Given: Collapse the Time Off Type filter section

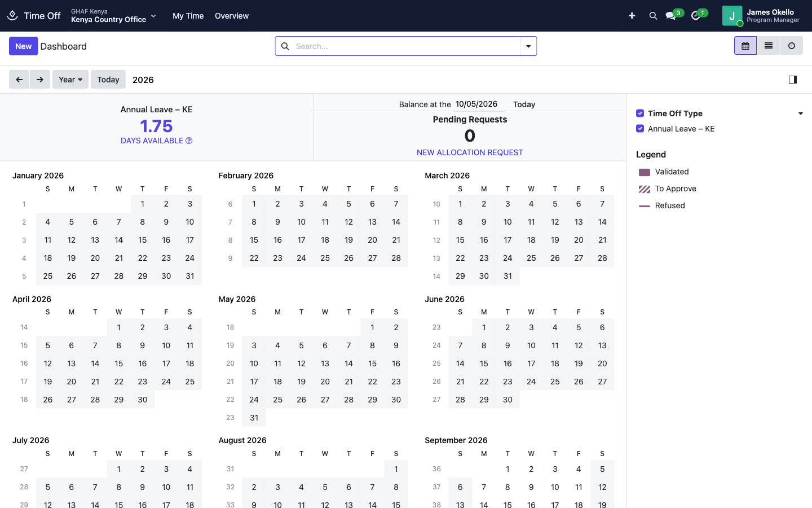Looking at the screenshot, I should tap(801, 113).
